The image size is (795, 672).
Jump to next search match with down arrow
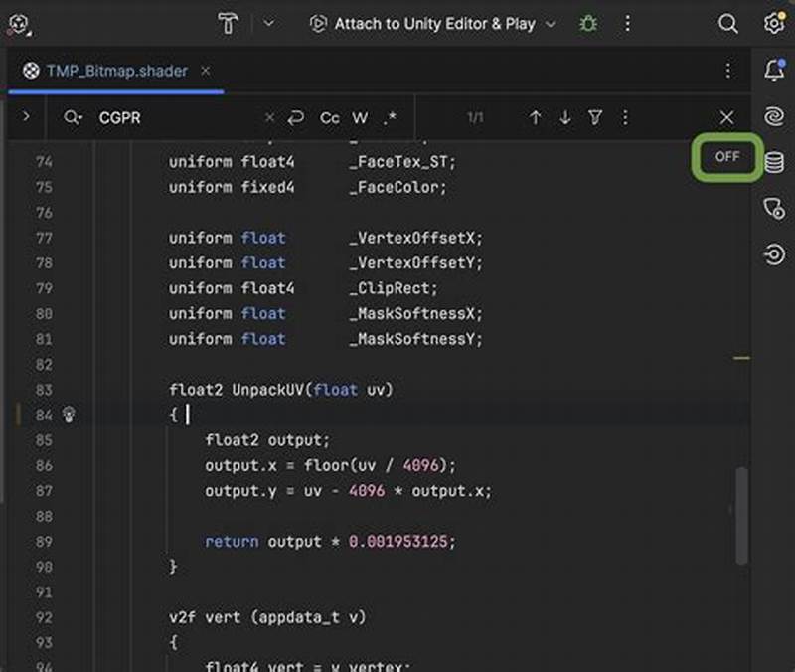point(564,117)
